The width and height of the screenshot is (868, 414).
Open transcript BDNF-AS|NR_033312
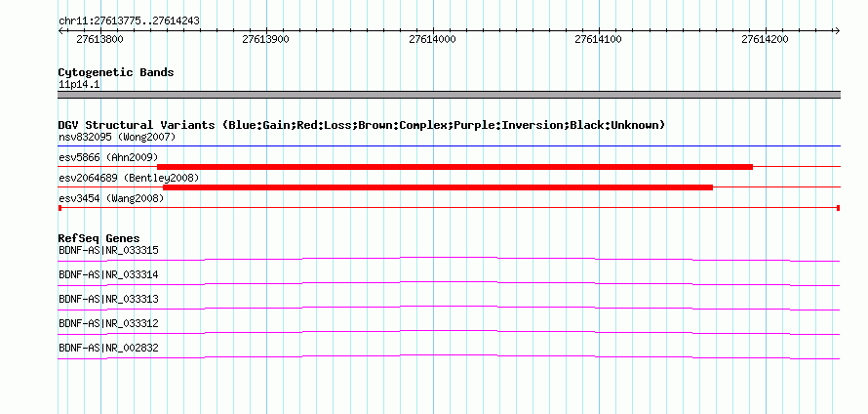pos(108,323)
